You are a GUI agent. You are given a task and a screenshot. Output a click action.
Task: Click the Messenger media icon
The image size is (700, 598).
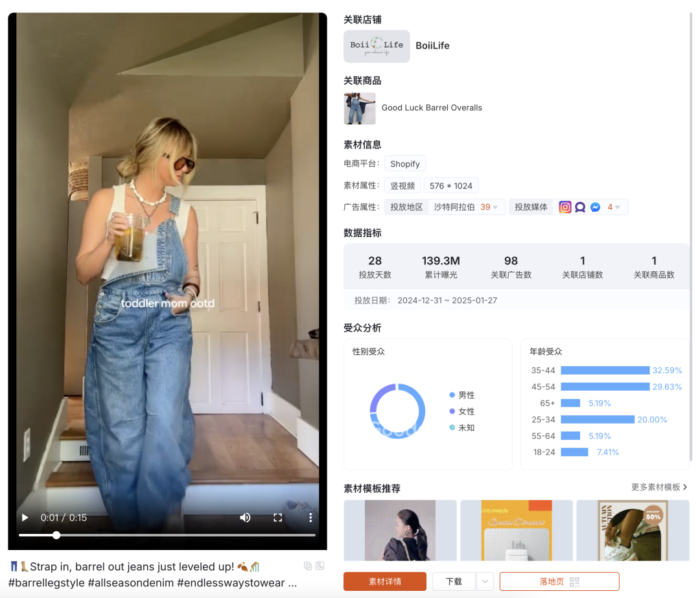coord(595,207)
